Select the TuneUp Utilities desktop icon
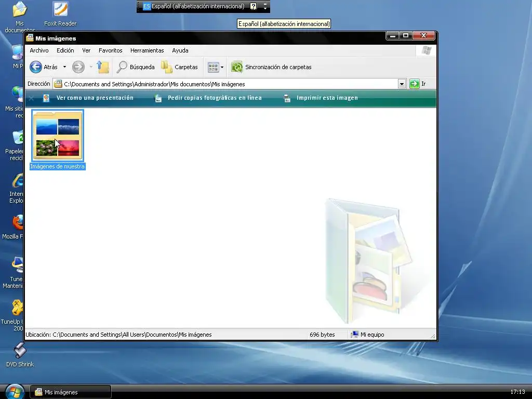 click(12, 315)
